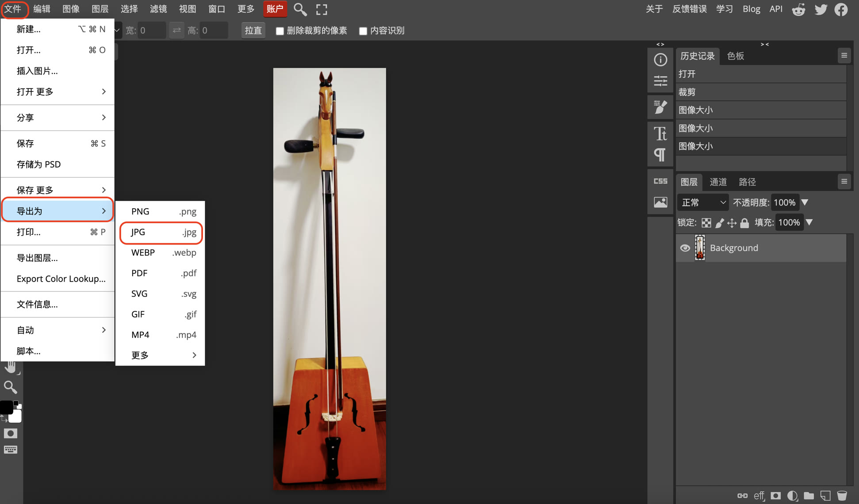Add a layer mask
This screenshot has height=504, width=859.
click(775, 496)
